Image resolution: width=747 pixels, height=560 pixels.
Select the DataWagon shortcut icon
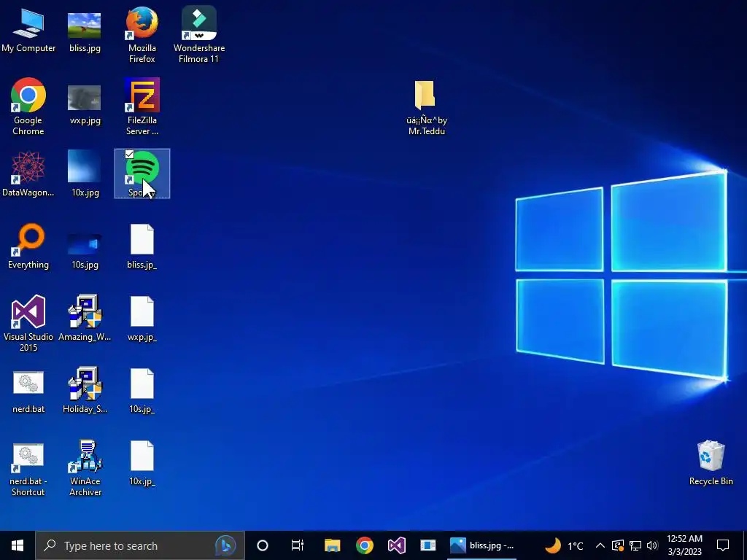(28, 174)
